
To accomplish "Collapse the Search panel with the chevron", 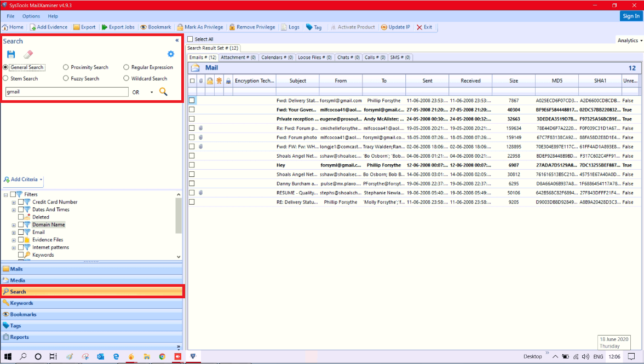I will click(x=177, y=40).
